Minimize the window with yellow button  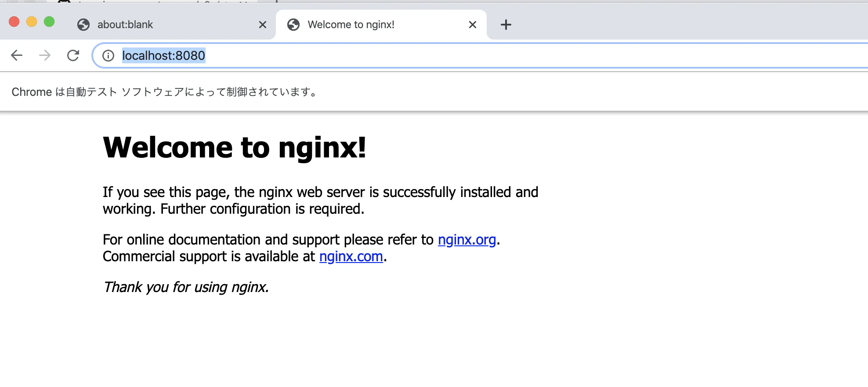pos(32,22)
